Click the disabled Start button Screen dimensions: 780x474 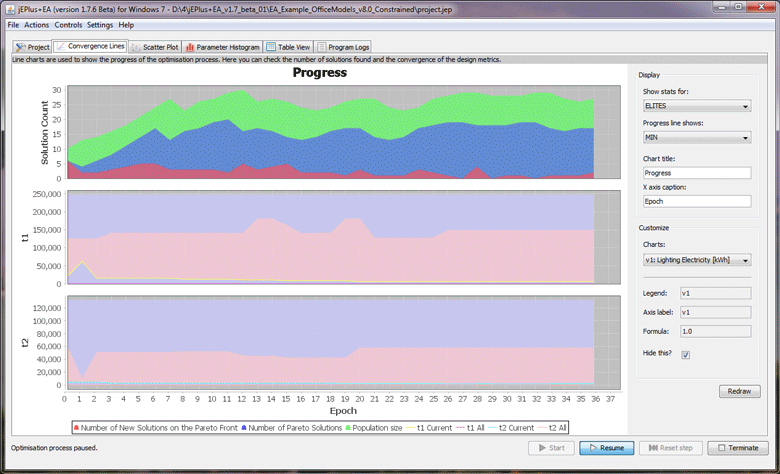coord(551,448)
